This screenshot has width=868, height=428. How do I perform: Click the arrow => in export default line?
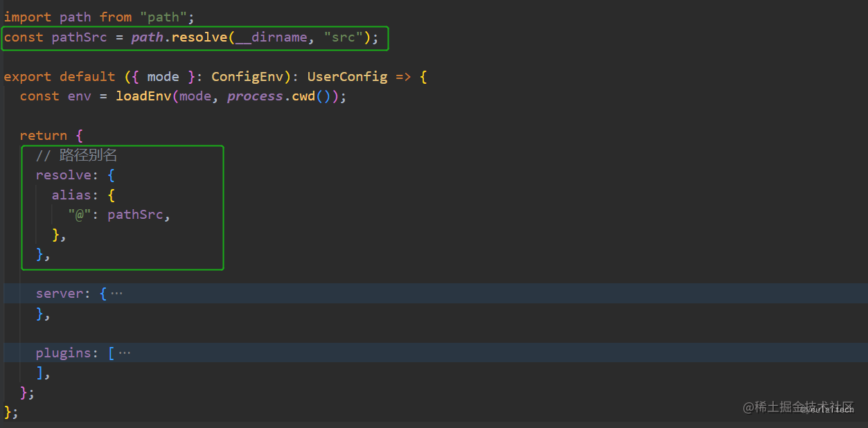tap(403, 77)
